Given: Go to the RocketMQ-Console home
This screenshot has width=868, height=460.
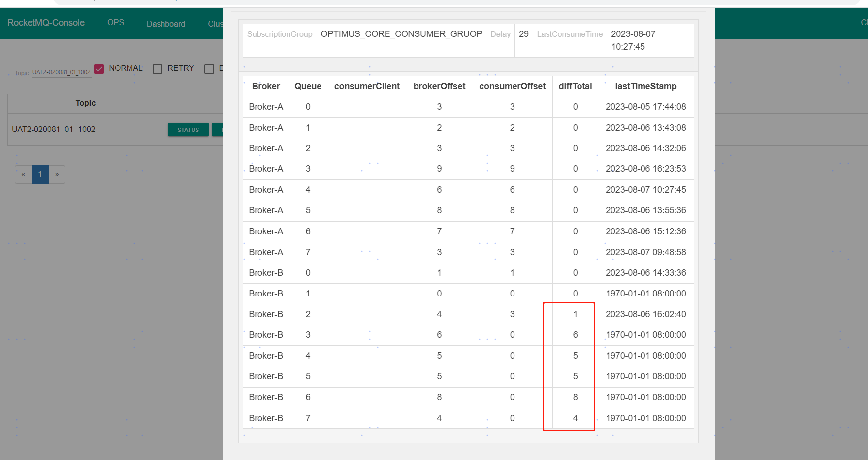Looking at the screenshot, I should coord(46,23).
